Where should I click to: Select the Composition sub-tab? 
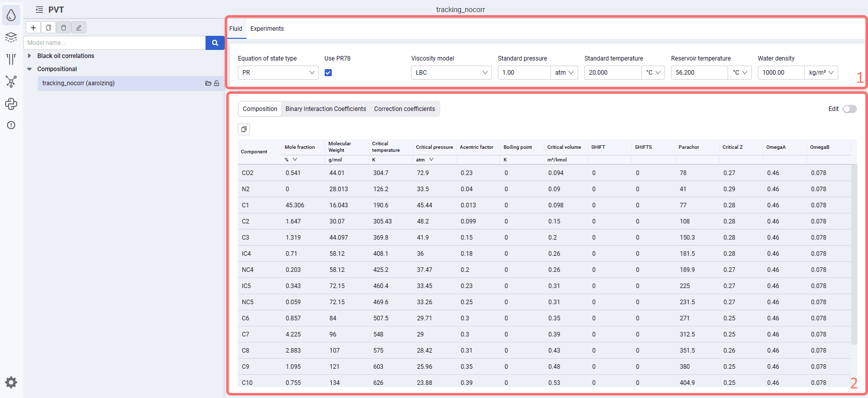coord(260,109)
